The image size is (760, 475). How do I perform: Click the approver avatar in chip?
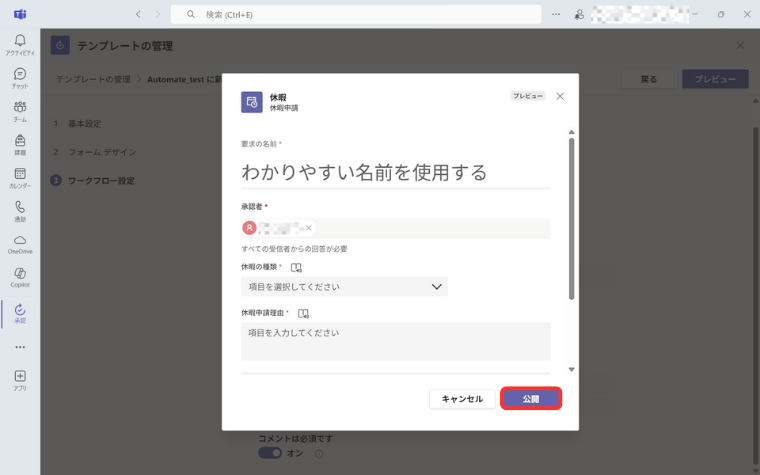(x=249, y=227)
